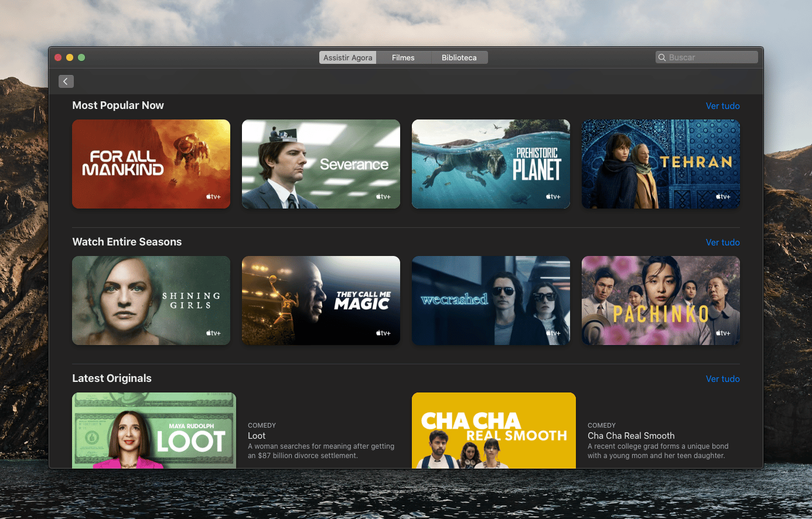This screenshot has height=519, width=812.
Task: Open the Severance show card
Action: pyautogui.click(x=321, y=164)
